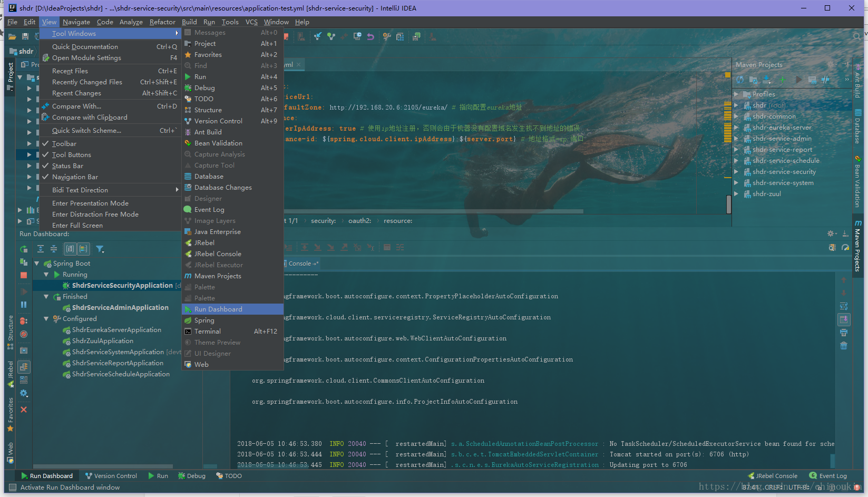Collapse the Configured group node
Viewport: 868px width, 497px height.
(x=46, y=319)
